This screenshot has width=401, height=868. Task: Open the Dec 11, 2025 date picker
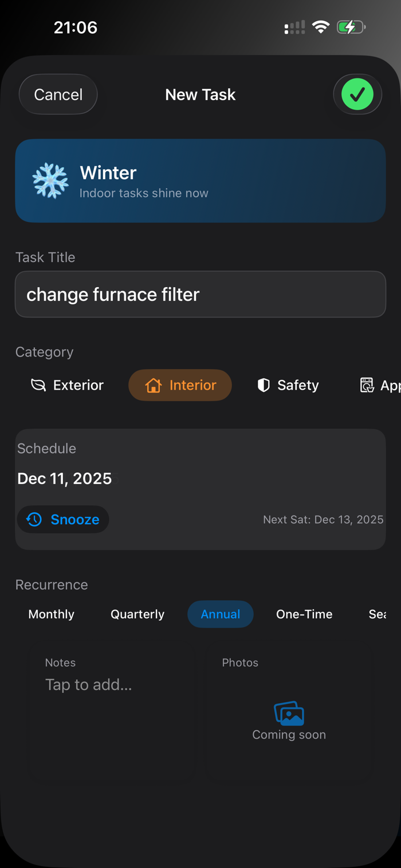[x=64, y=478]
